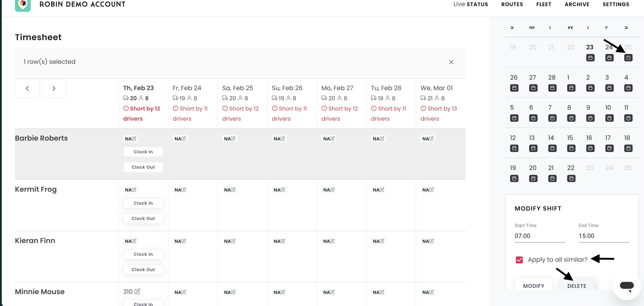Image resolution: width=644 pixels, height=306 pixels.
Task: Click Short by 13 drivers warning
Action: pyautogui.click(x=439, y=113)
